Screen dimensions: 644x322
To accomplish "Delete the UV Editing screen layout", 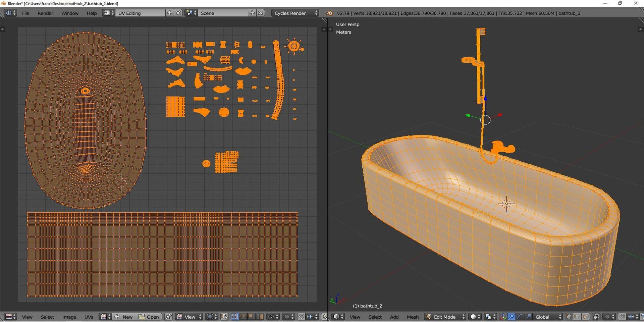I will pyautogui.click(x=178, y=13).
